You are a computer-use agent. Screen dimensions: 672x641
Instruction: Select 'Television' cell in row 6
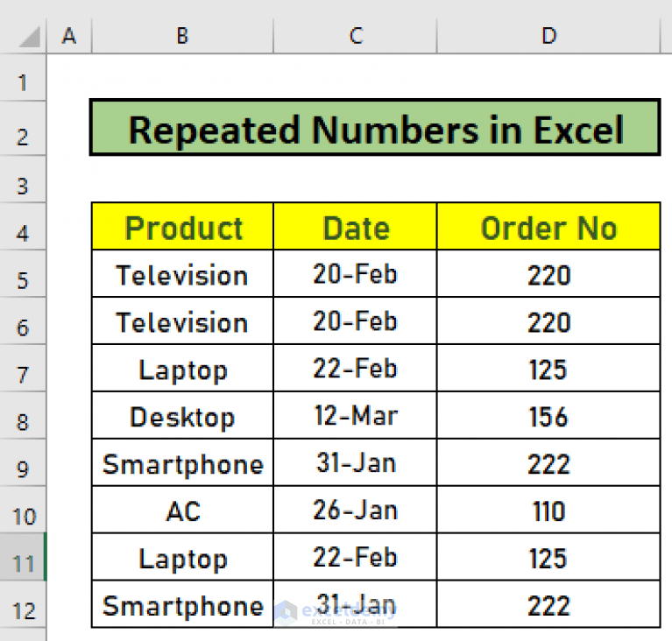[x=182, y=320]
